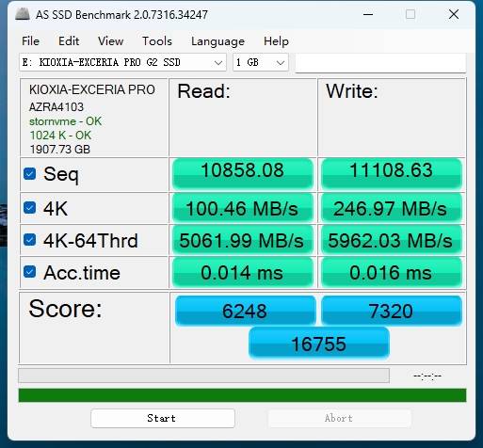Click the AS SSD Benchmark app icon
This screenshot has width=483, height=448.
[x=23, y=14]
